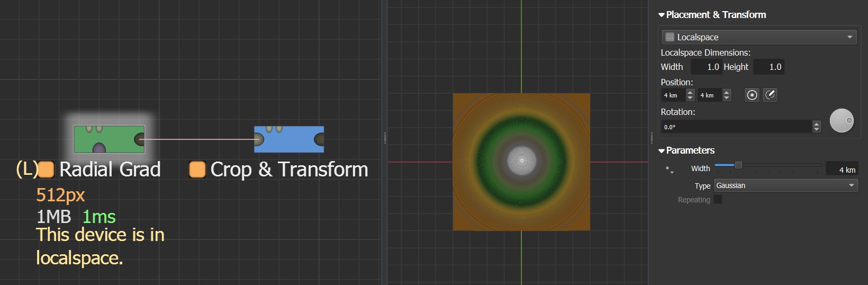
Task: Click the Crop & Transform input port
Action: (259, 139)
